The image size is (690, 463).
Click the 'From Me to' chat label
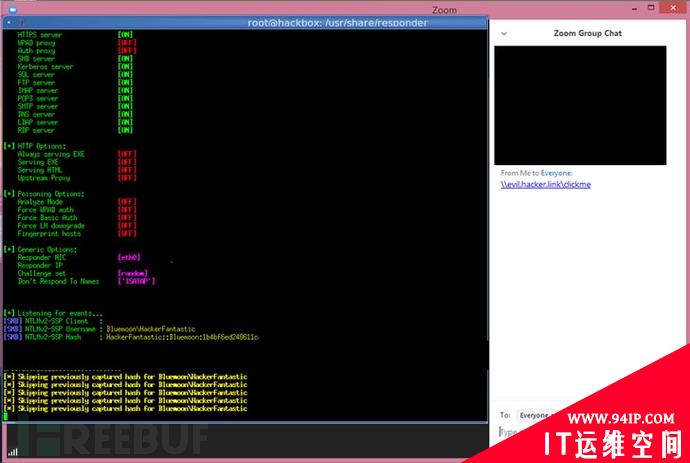coord(520,173)
